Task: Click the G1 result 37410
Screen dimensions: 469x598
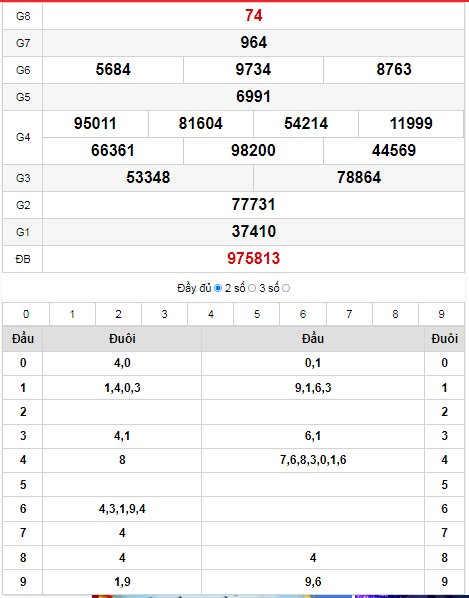Action: click(x=254, y=231)
